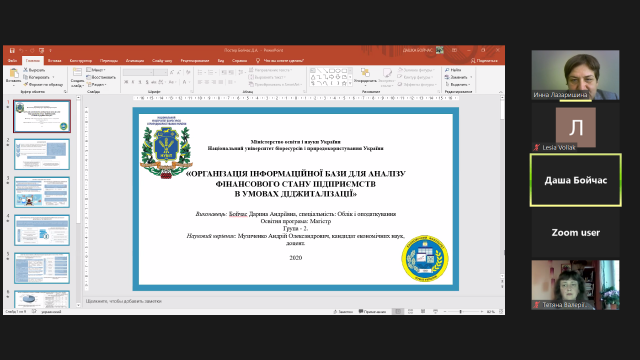
Task: Toggle Заметки notes button in status bar
Action: pyautogui.click(x=343, y=311)
